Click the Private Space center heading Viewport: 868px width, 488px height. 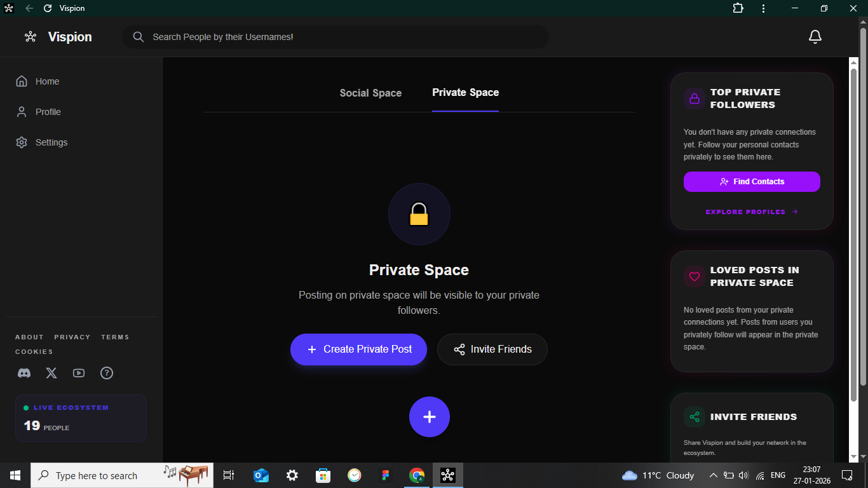(x=419, y=270)
